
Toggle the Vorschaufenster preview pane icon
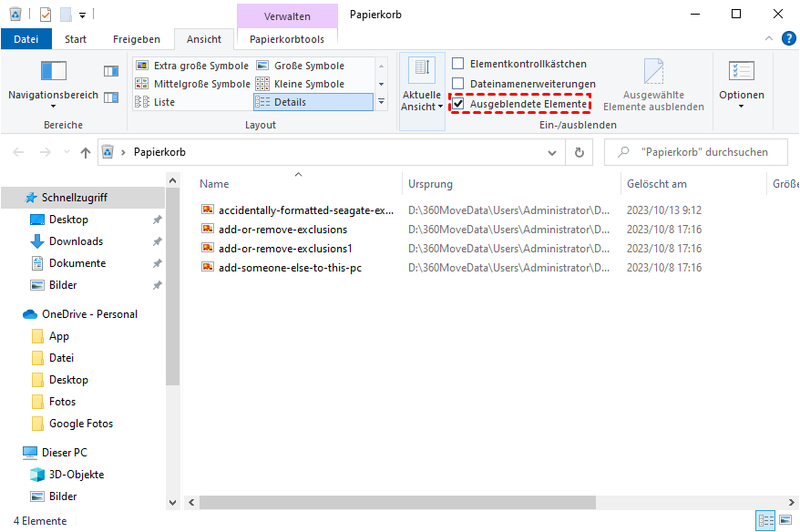(x=111, y=71)
